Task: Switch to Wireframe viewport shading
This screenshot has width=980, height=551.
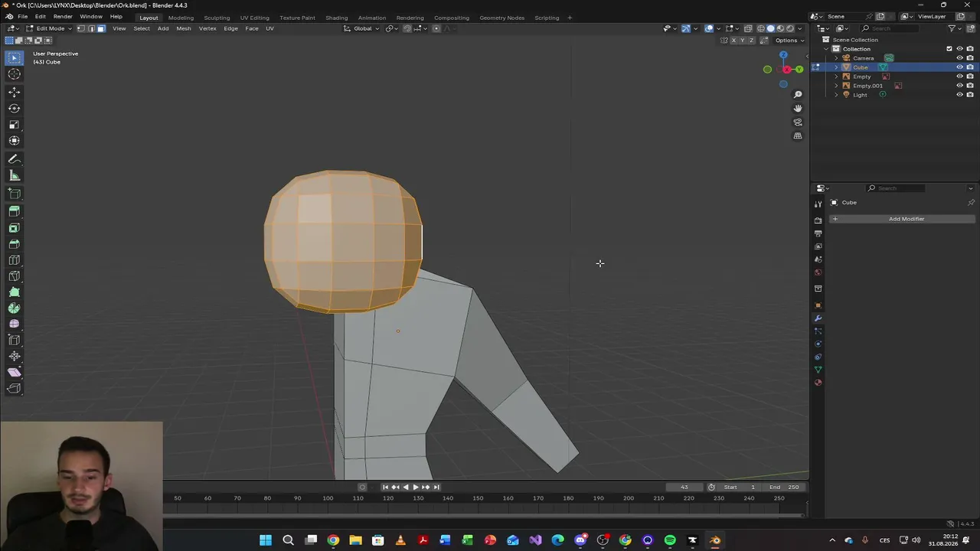Action: (761, 28)
